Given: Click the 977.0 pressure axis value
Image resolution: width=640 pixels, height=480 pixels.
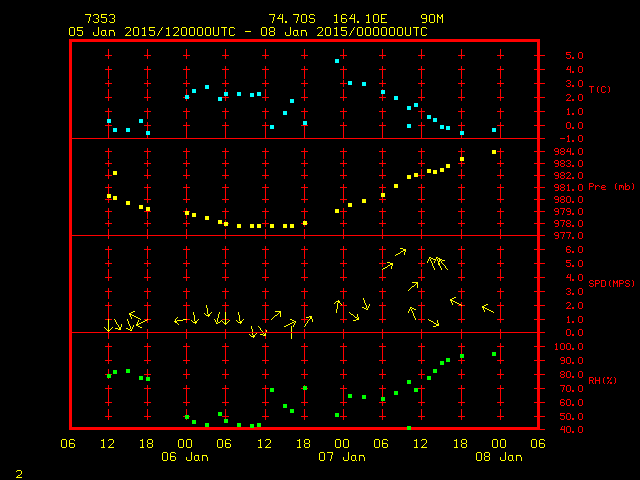Looking at the screenshot, I should 569,236.
